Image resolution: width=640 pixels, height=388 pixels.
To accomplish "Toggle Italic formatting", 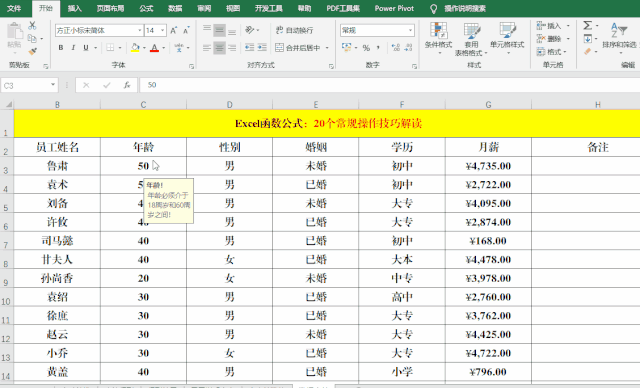I will tap(73, 48).
